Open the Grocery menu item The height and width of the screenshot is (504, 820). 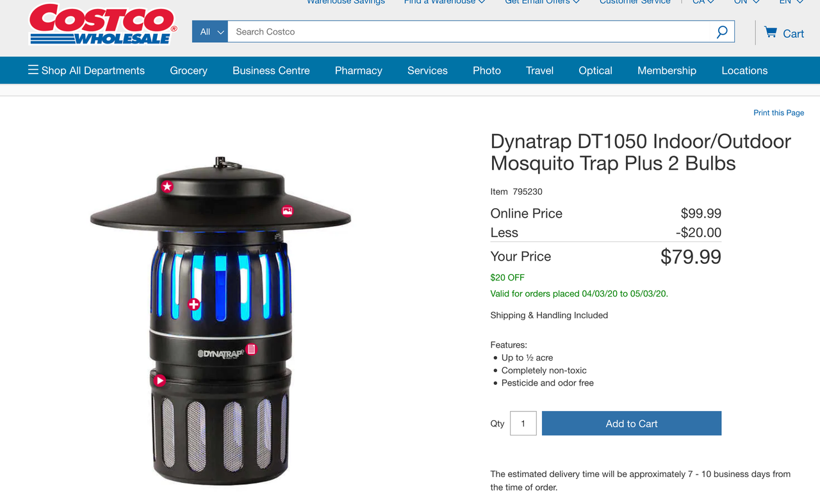tap(188, 70)
